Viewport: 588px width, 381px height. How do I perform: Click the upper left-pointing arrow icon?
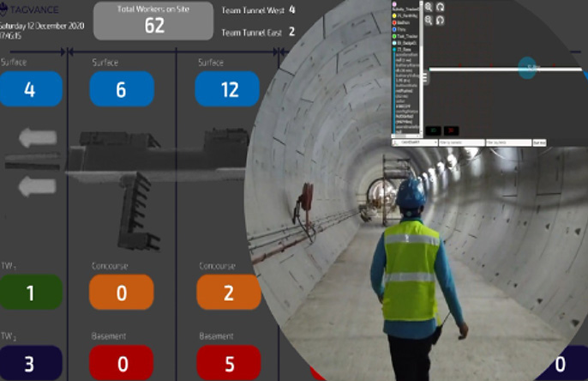pyautogui.click(x=37, y=138)
